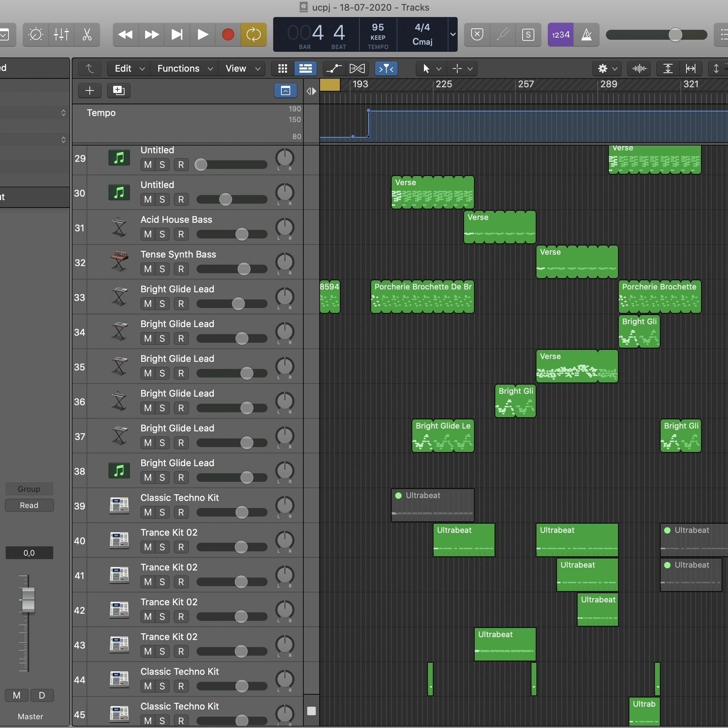Screen dimensions: 728x728
Task: Select the Porcherie Brochette De Br region
Action: point(422,297)
